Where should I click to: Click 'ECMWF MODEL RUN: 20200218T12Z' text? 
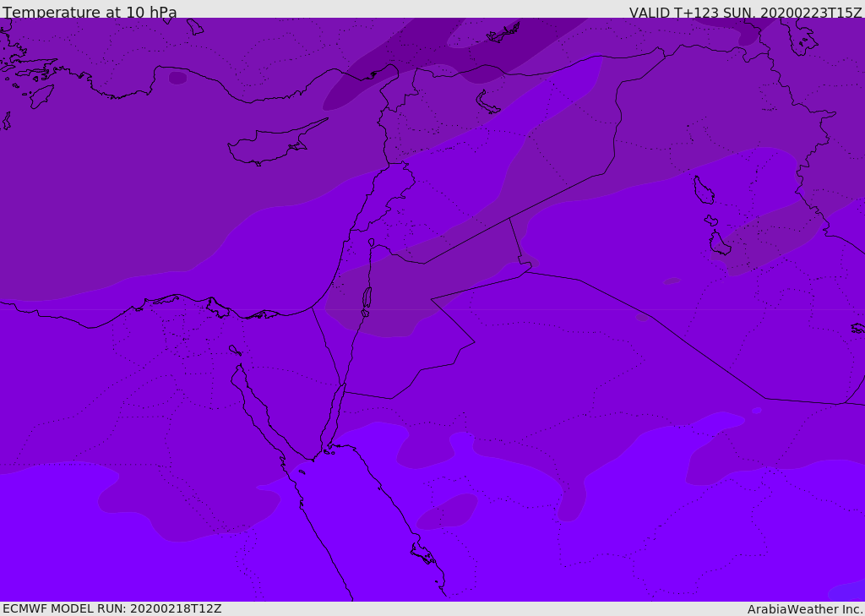tap(112, 608)
